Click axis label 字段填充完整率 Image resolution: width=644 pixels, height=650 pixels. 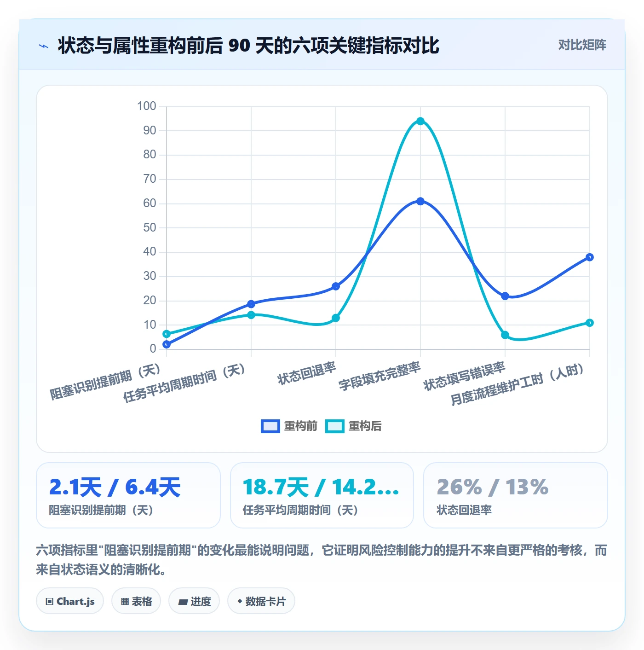pos(379,376)
